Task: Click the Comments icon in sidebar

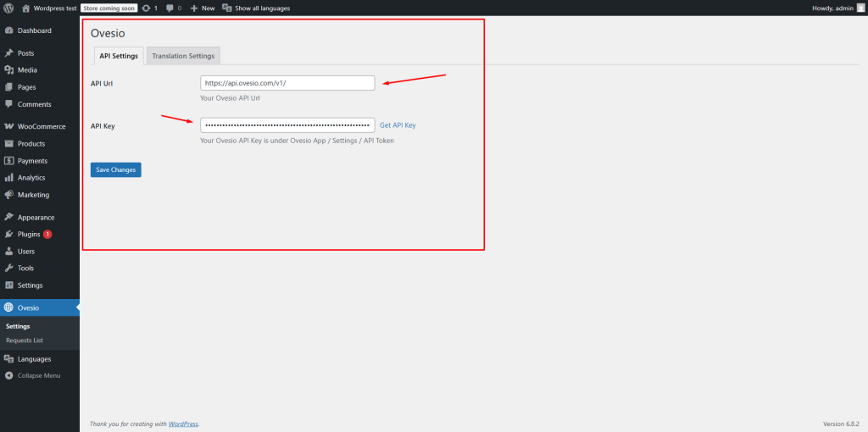Action: click(8, 104)
